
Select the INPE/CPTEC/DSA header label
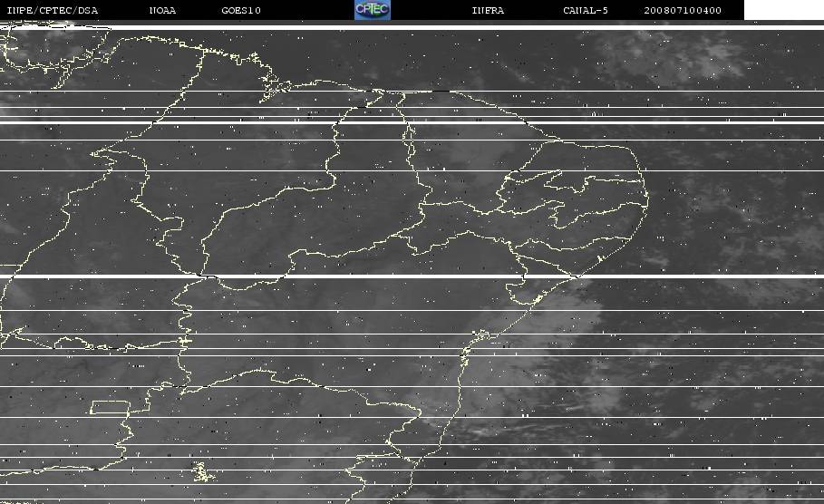tap(52, 10)
